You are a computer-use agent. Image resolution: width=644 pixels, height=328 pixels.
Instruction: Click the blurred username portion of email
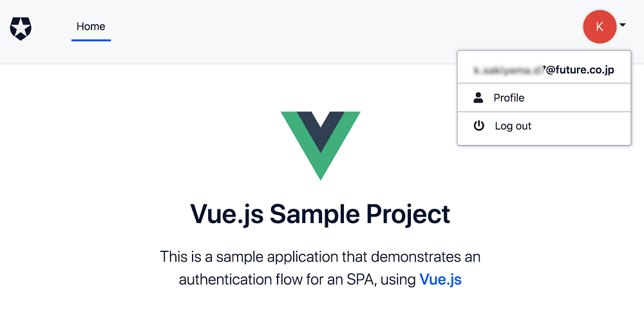click(509, 70)
